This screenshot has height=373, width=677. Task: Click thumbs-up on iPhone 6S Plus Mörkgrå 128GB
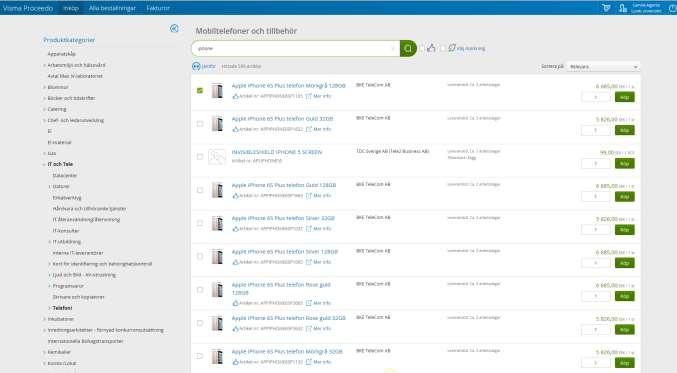pos(235,96)
